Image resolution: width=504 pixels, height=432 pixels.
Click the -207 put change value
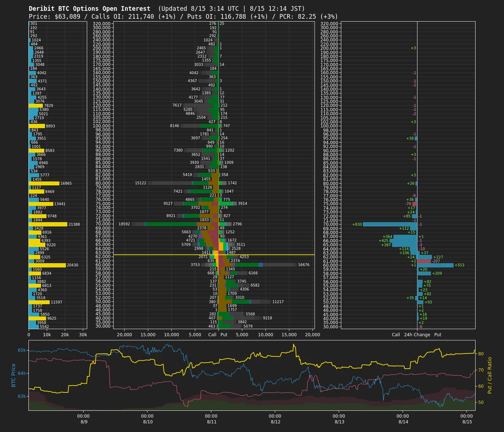(x=436, y=261)
